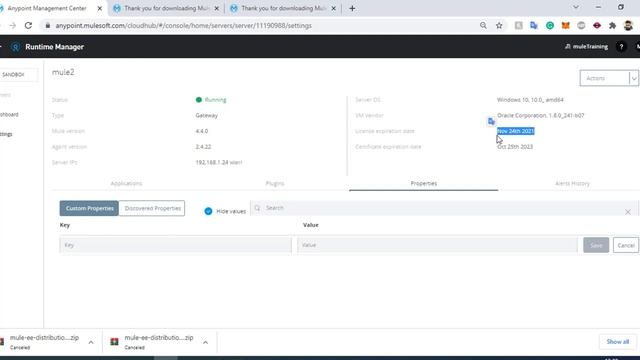Bookmark this page with the star icon

pyautogui.click(x=499, y=25)
